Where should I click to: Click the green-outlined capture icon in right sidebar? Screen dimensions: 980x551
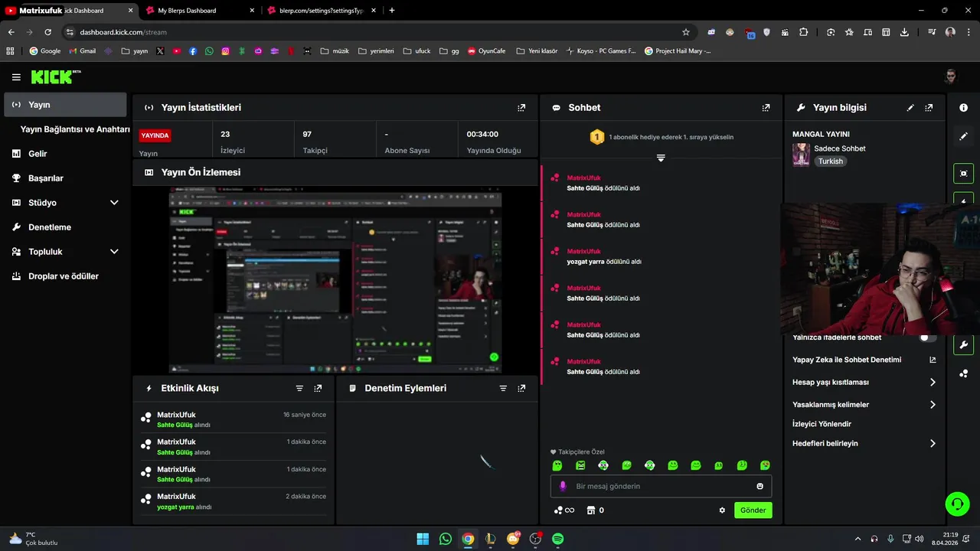pyautogui.click(x=963, y=173)
